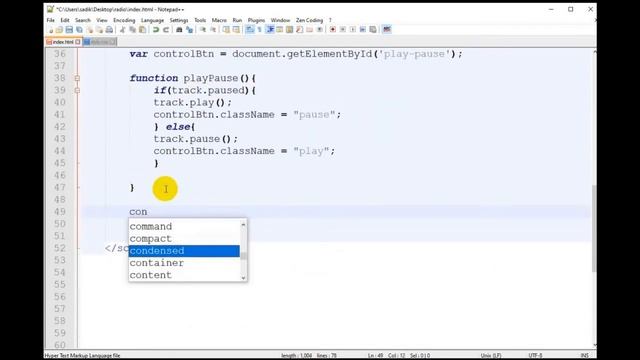Click 'UTF-8' encoding in status bar

[x=535, y=356]
